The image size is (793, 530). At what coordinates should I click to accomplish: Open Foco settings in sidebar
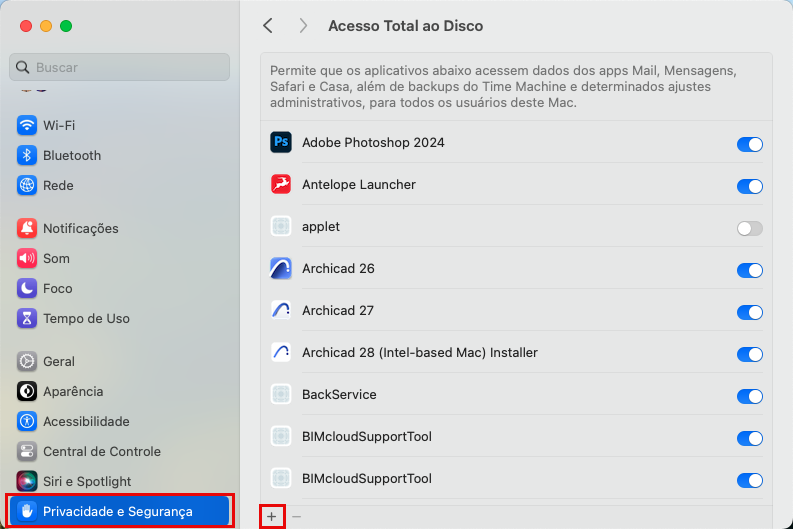point(58,288)
